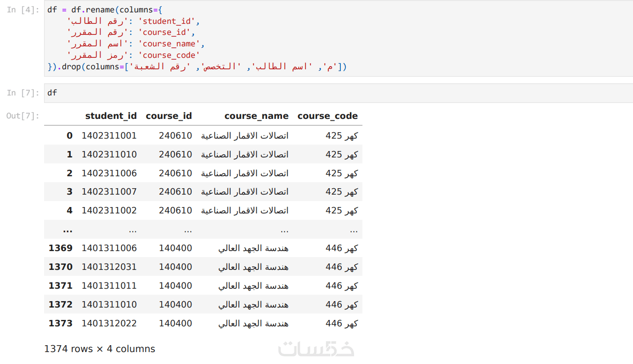Click the student_id column header in the table
The height and width of the screenshot is (364, 633).
(111, 116)
